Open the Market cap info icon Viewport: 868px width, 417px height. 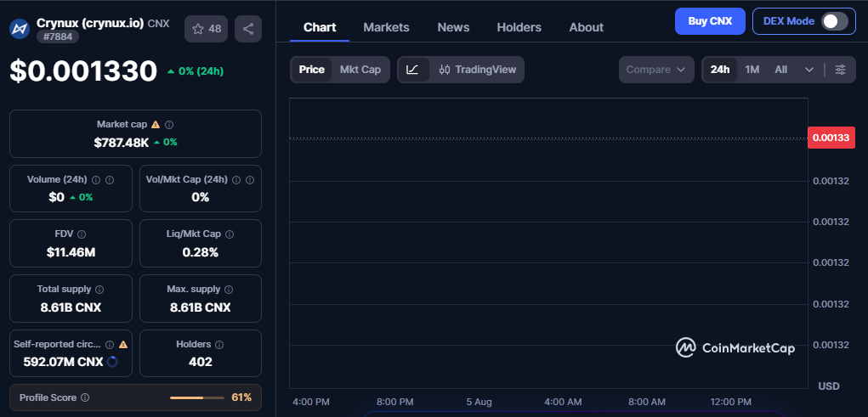click(x=169, y=125)
